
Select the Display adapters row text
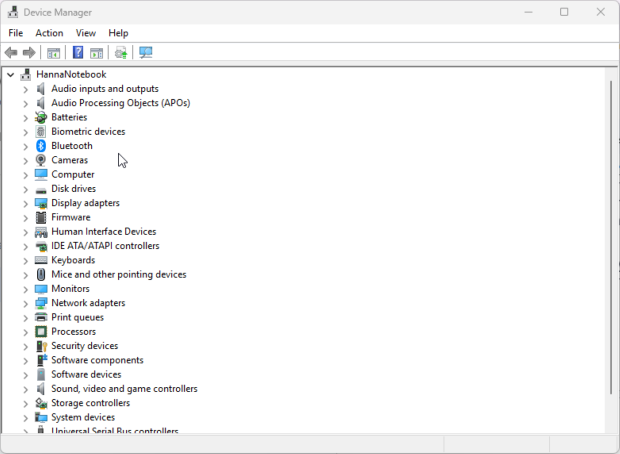(85, 203)
